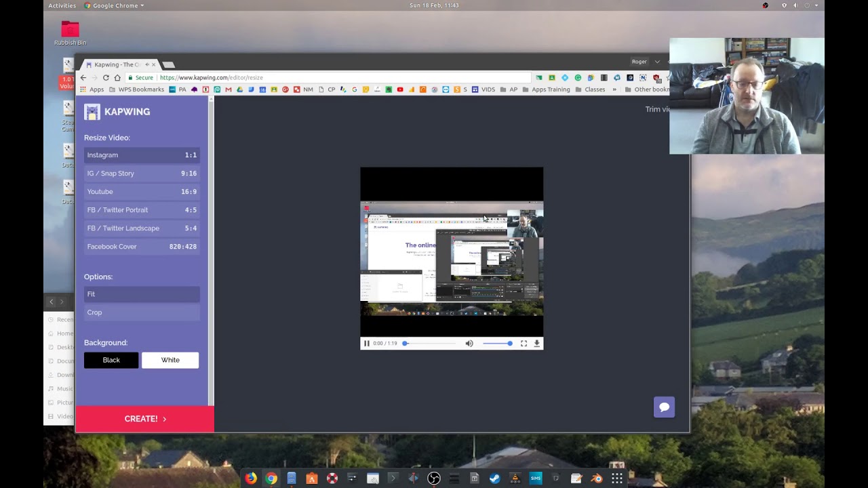868x488 pixels.
Task: Open VLC media player from the dock
Action: [515, 479]
